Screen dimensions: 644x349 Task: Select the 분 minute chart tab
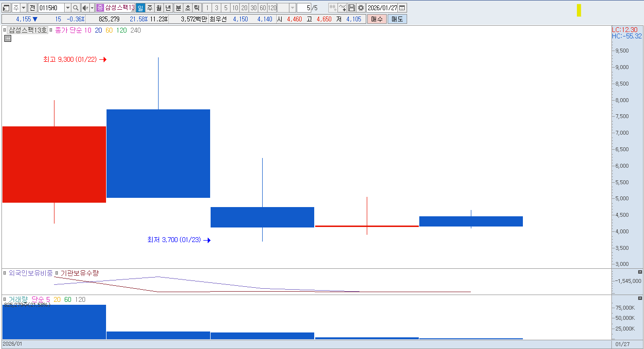(179, 8)
